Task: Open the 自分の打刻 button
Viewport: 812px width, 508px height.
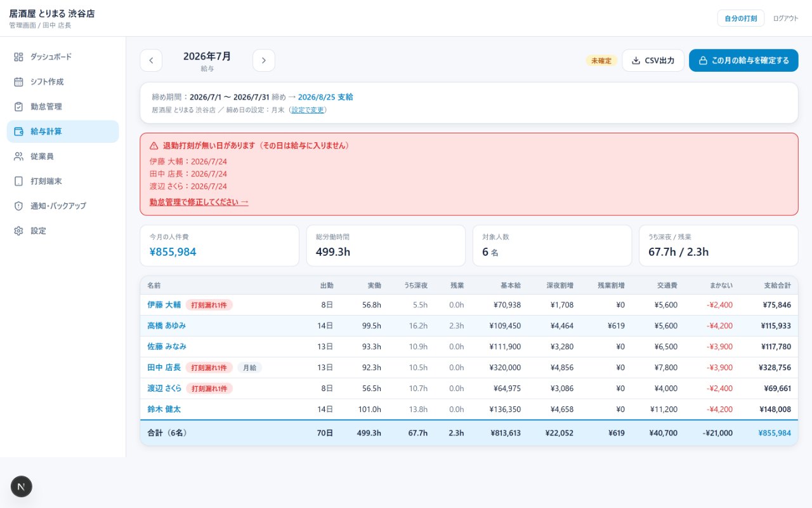Action: (740, 18)
